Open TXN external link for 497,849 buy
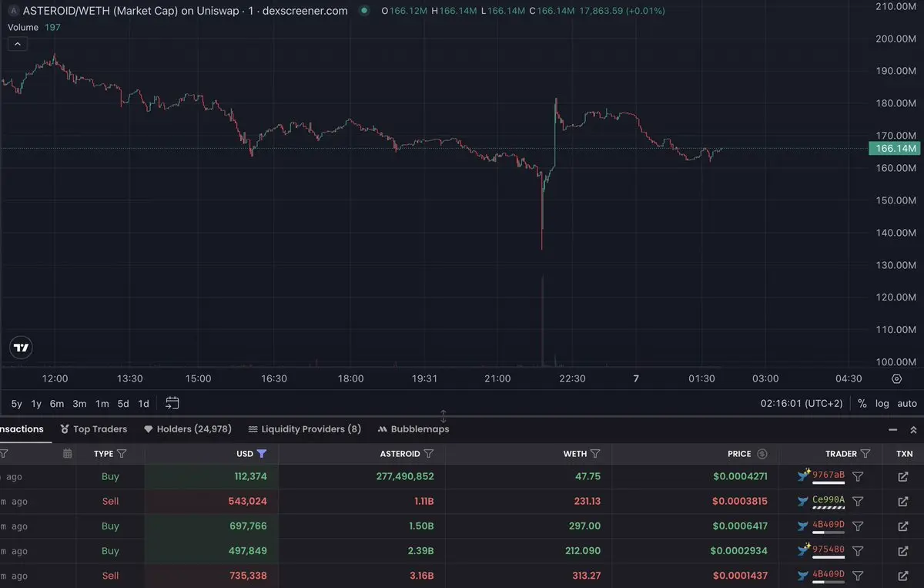The image size is (924, 588). pos(903,551)
